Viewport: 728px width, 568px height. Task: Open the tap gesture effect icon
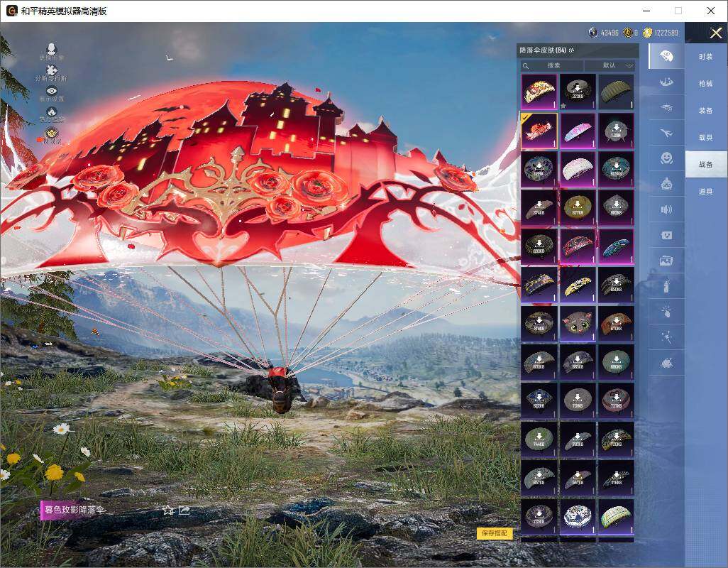click(x=666, y=312)
